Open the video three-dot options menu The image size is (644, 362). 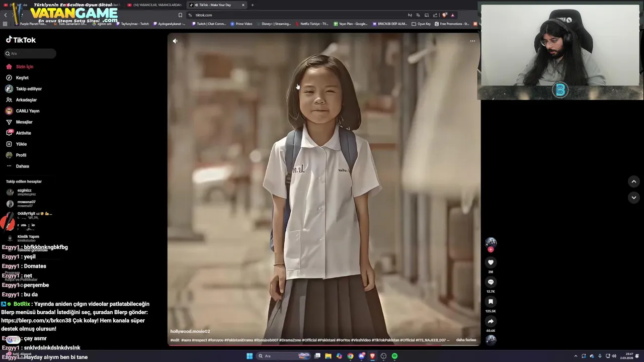[472, 41]
